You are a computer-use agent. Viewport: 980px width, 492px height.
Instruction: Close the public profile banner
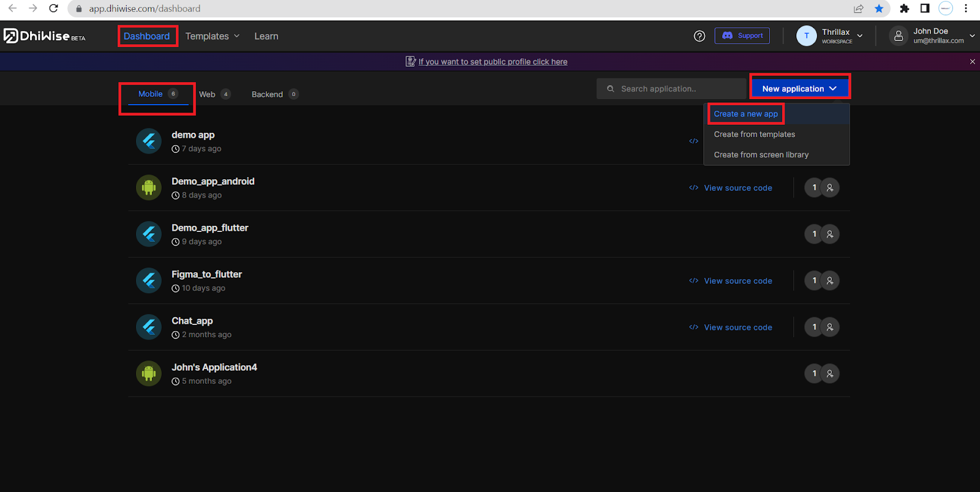pyautogui.click(x=972, y=62)
